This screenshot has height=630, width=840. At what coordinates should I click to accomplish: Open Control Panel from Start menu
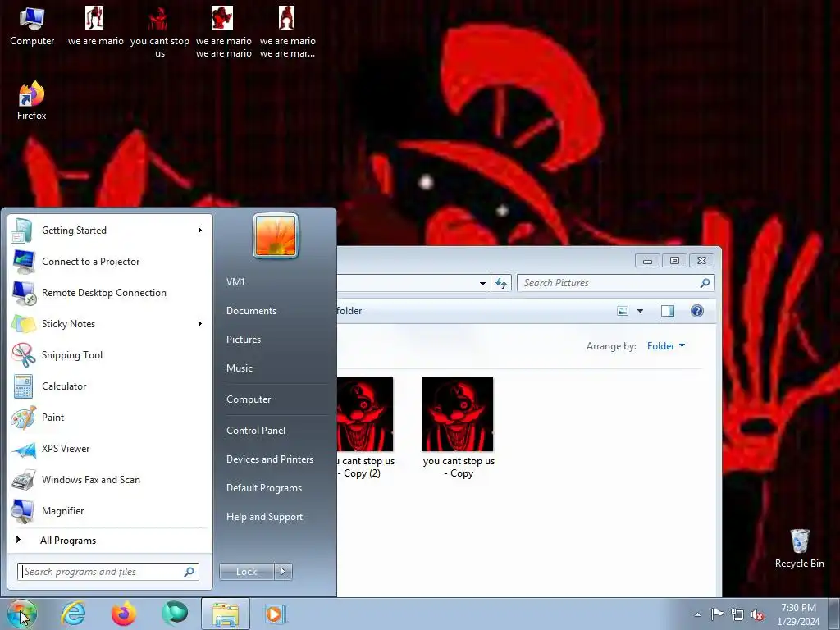(x=256, y=431)
